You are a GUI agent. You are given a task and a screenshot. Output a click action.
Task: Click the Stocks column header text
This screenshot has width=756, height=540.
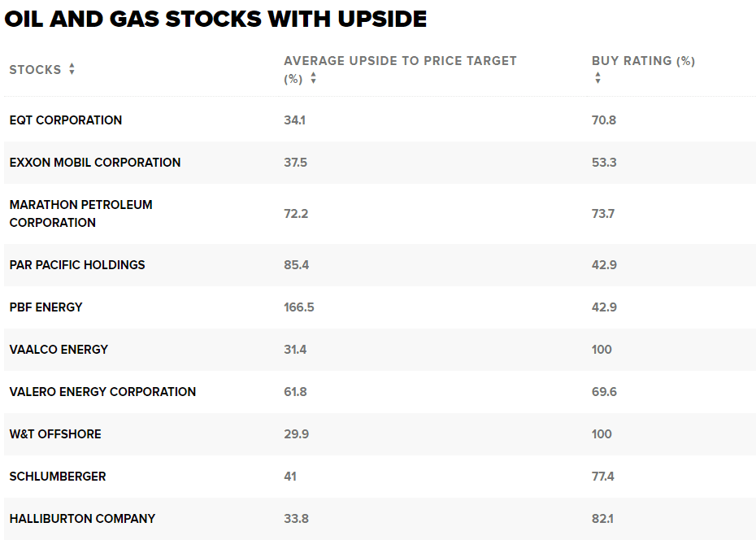coord(35,70)
